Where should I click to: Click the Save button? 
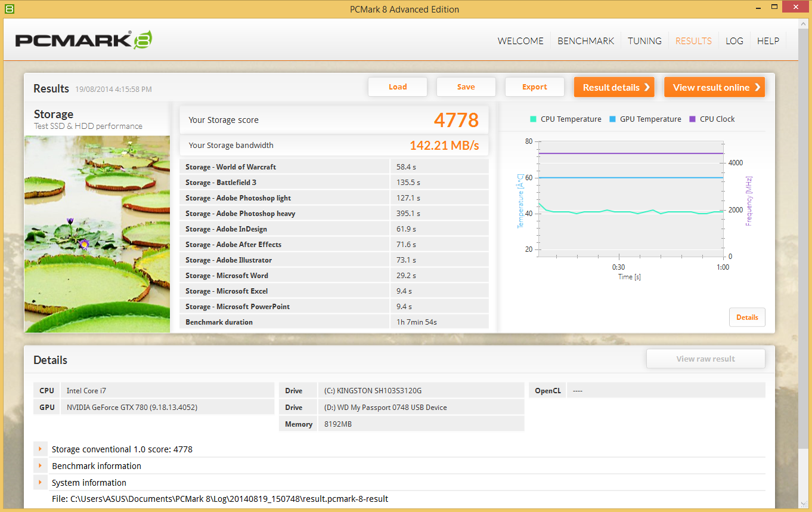(x=466, y=87)
